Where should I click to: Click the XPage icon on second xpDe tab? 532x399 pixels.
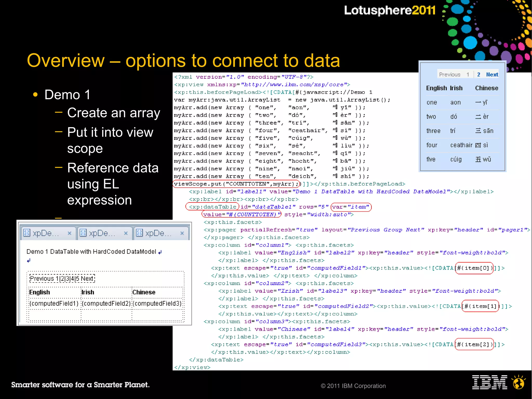point(83,233)
